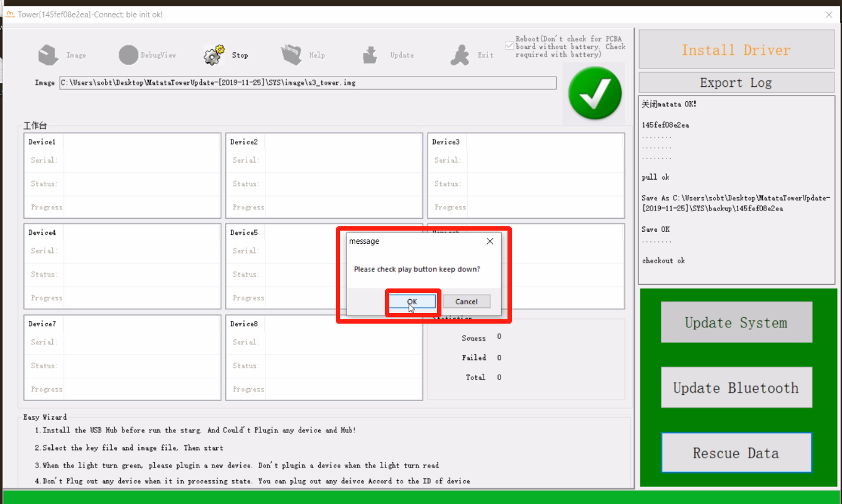Close the Tower application window
The image size is (842, 504).
click(x=828, y=14)
